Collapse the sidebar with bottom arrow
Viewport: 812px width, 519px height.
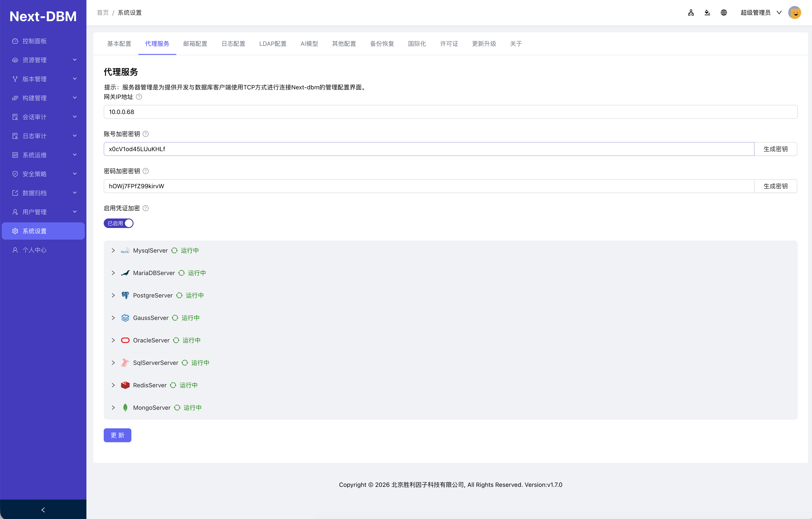click(x=43, y=510)
